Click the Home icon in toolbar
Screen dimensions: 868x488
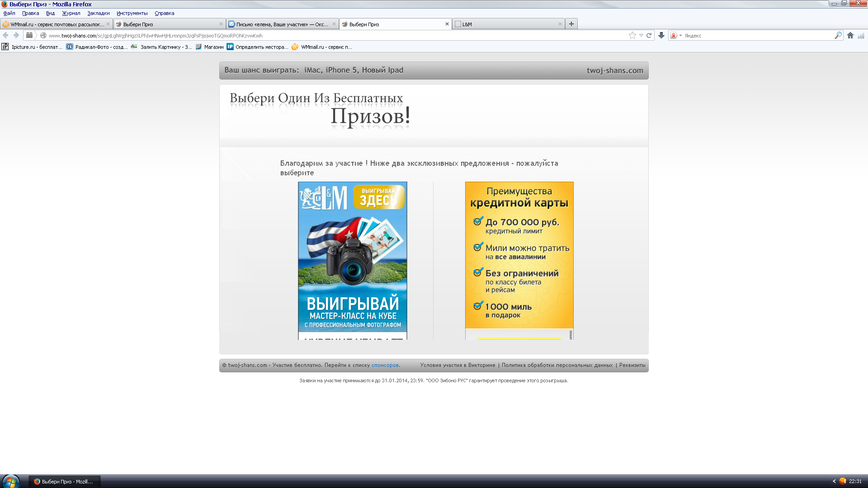850,35
